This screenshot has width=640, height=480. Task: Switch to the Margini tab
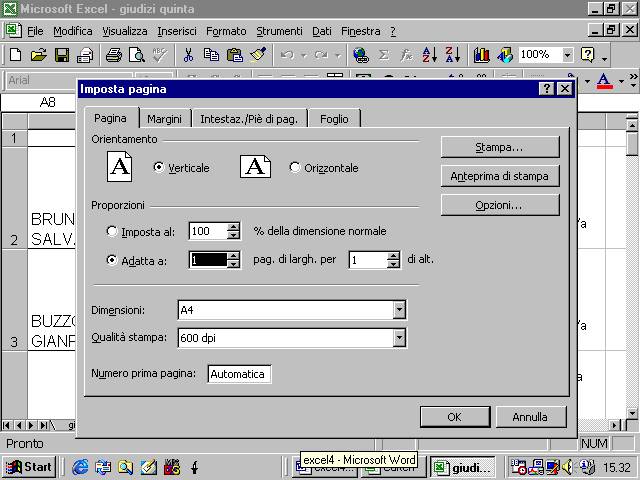click(x=164, y=119)
